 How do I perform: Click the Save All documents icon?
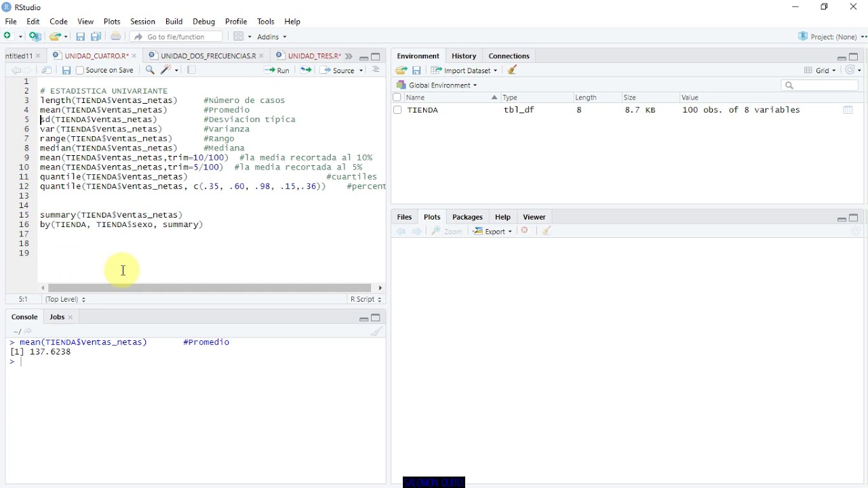pyautogui.click(x=96, y=37)
